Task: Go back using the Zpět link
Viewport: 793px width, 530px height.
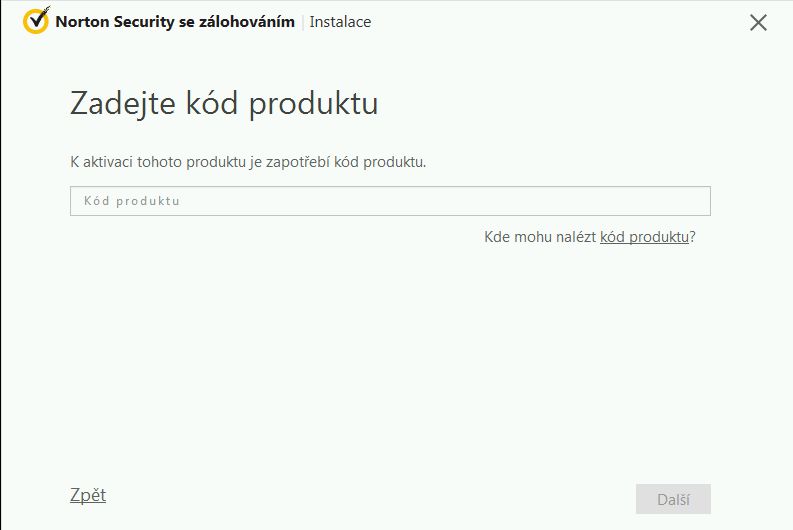Action: (x=88, y=495)
